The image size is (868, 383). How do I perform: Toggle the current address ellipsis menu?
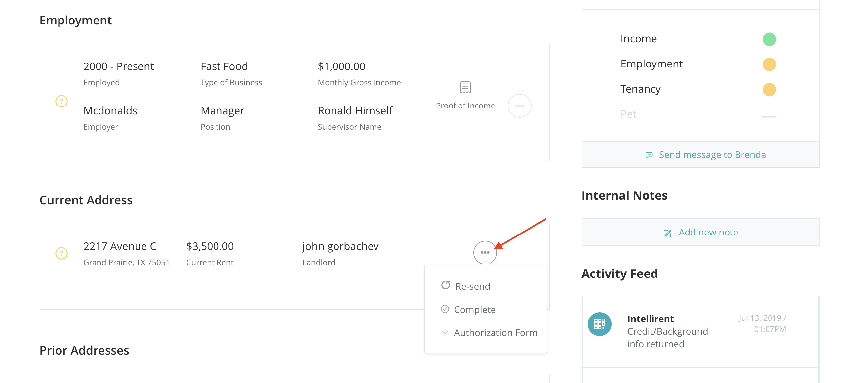[485, 253]
